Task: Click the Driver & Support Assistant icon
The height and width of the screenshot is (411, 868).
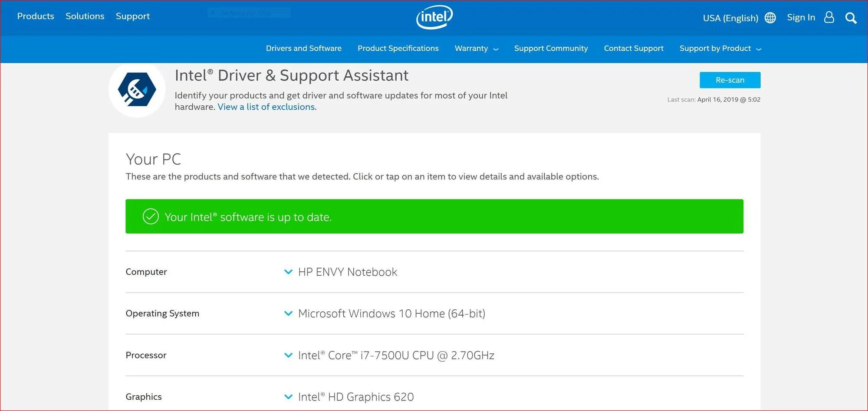Action: [x=137, y=90]
